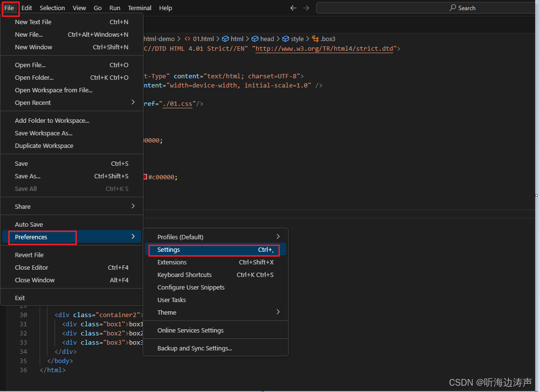This screenshot has width=540, height=392.
Task: Click the closing </html> tag text
Action: point(53,370)
